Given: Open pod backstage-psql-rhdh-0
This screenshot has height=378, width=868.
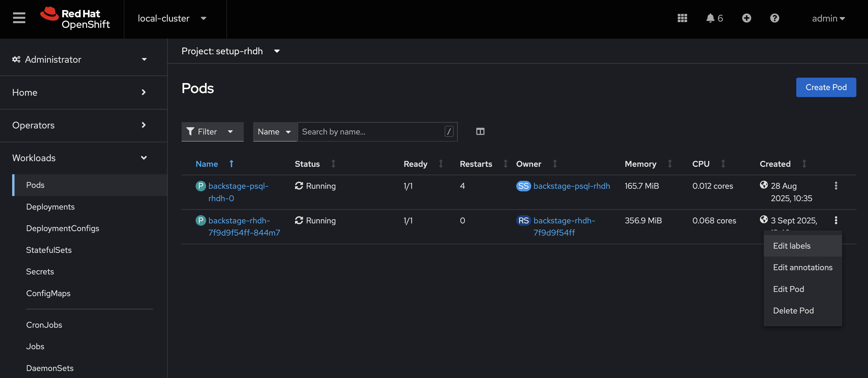Looking at the screenshot, I should [238, 192].
